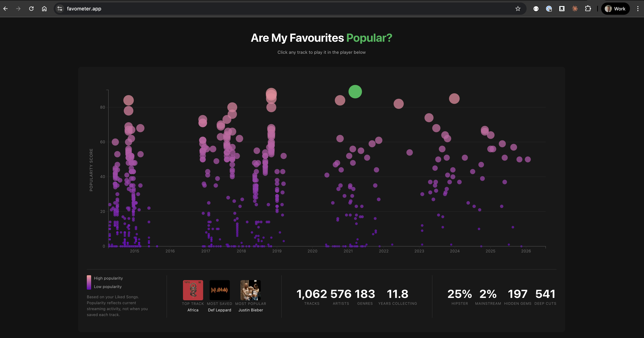Image resolution: width=644 pixels, height=338 pixels.
Task: Open the Chrome three-dot menu
Action: pyautogui.click(x=637, y=8)
